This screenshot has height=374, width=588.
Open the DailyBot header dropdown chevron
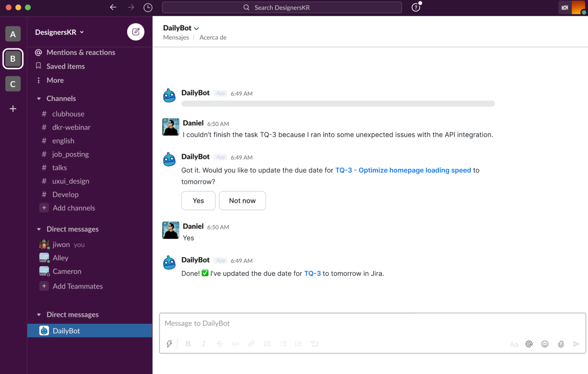[x=196, y=28]
